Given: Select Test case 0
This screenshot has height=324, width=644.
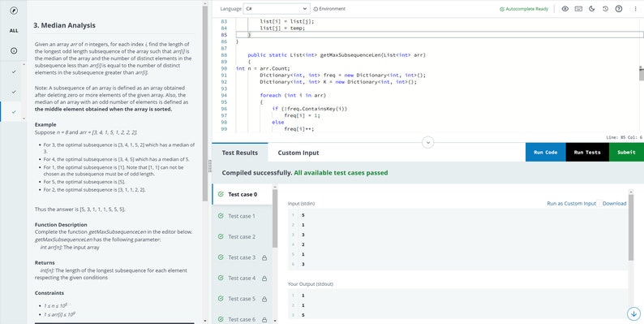Looking at the screenshot, I should (243, 195).
